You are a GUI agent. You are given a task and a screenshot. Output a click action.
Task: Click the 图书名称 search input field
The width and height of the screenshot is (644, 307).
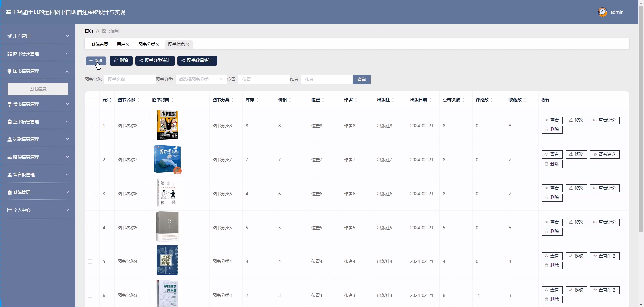point(129,79)
